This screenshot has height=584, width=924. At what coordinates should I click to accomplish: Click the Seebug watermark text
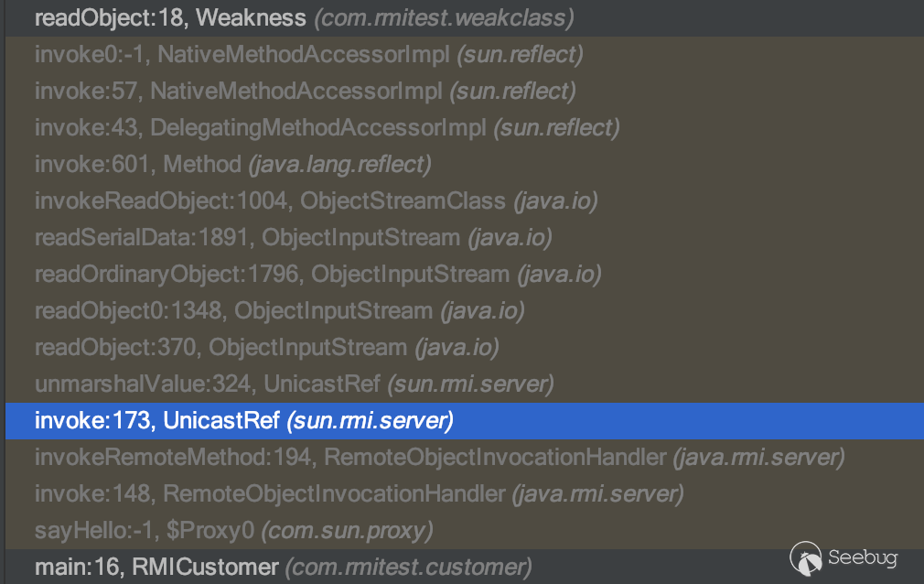pos(863,557)
